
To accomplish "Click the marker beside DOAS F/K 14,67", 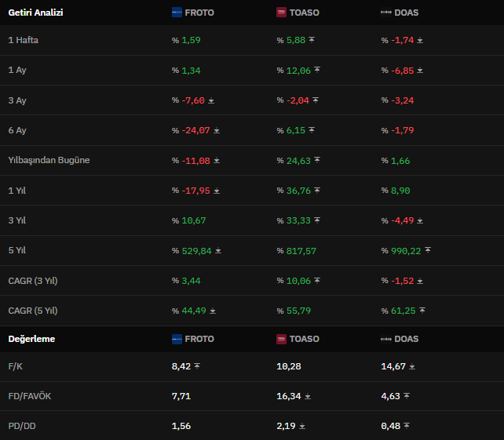I will (411, 366).
